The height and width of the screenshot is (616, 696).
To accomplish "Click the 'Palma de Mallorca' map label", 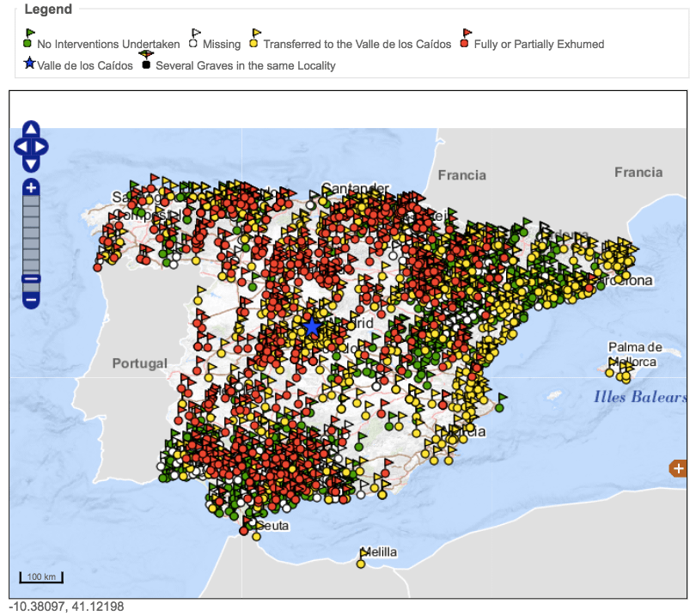I will 635,354.
